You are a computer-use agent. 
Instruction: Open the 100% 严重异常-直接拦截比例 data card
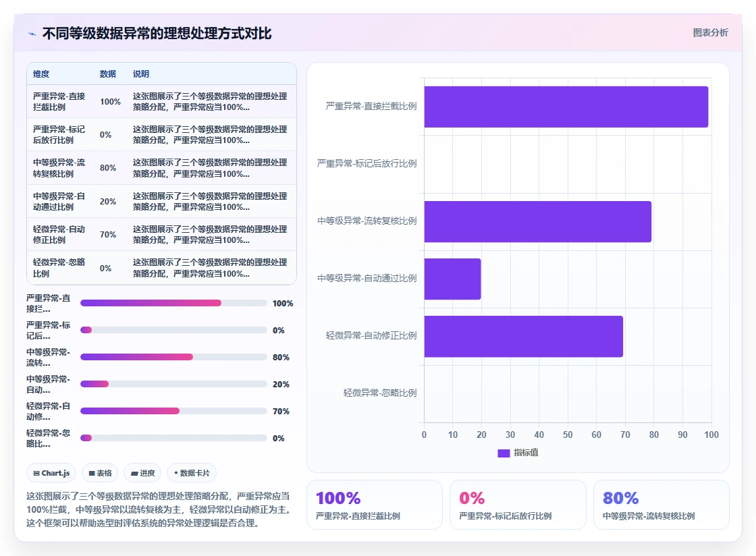[x=375, y=505]
